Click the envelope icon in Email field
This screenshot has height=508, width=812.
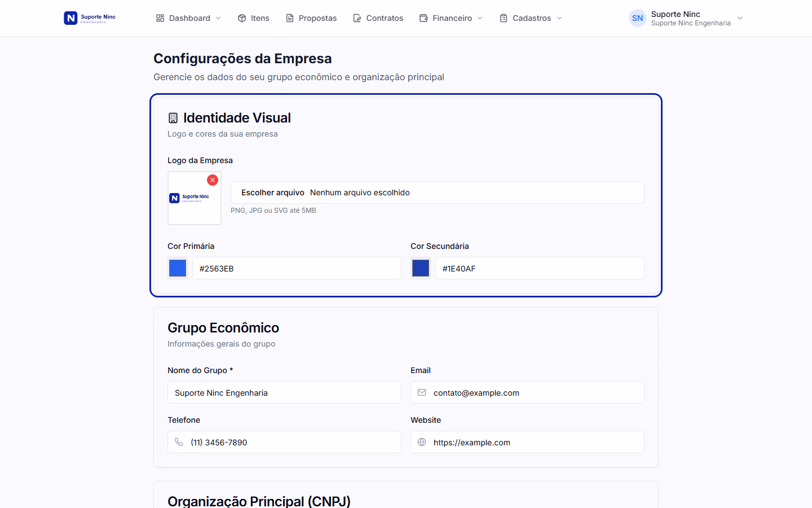tap(422, 392)
